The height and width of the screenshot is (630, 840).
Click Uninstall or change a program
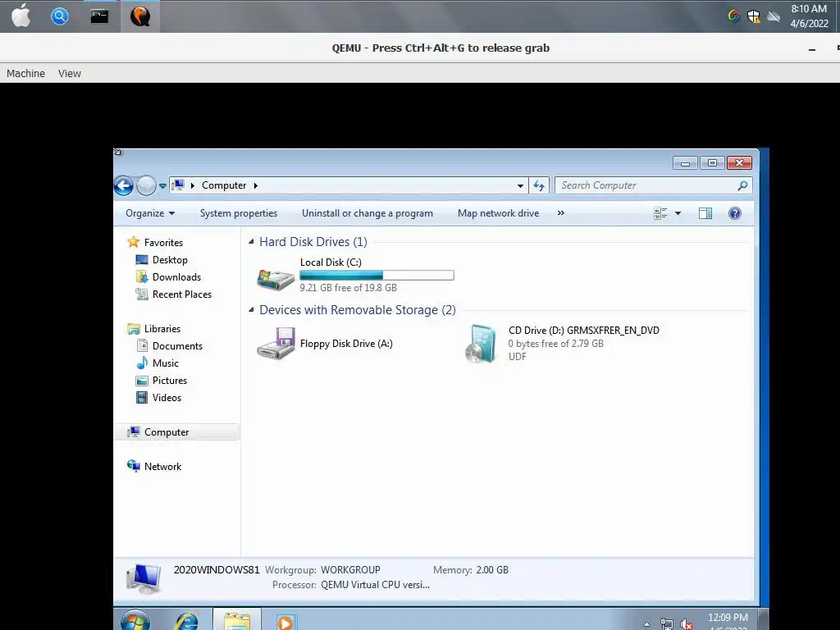pyautogui.click(x=367, y=213)
